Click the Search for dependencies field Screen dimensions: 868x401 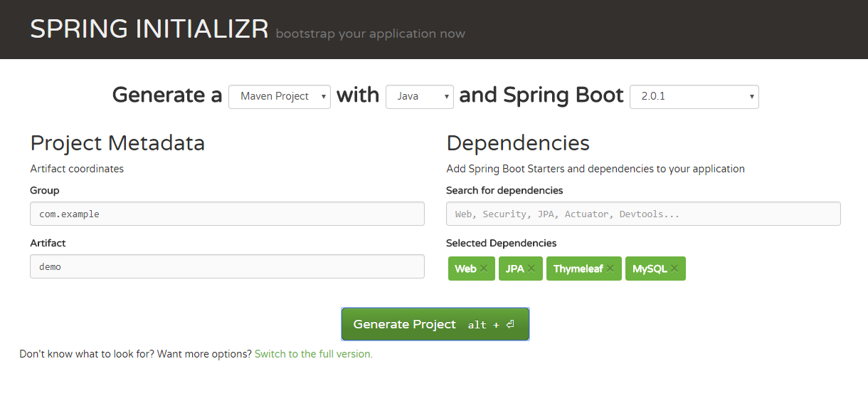(643, 214)
